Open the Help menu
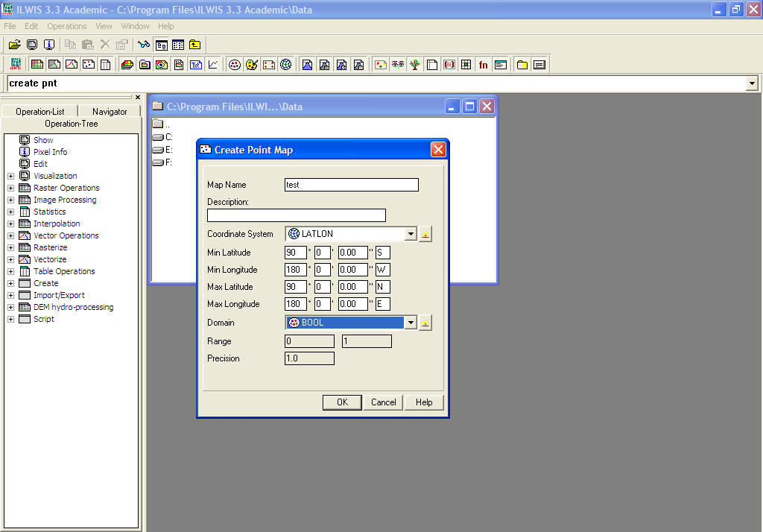 [x=165, y=26]
